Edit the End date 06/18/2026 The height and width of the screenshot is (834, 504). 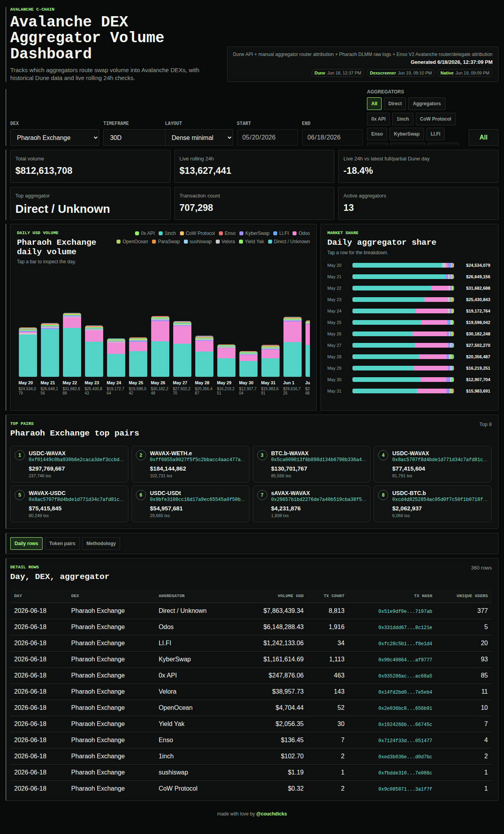[x=332, y=138]
